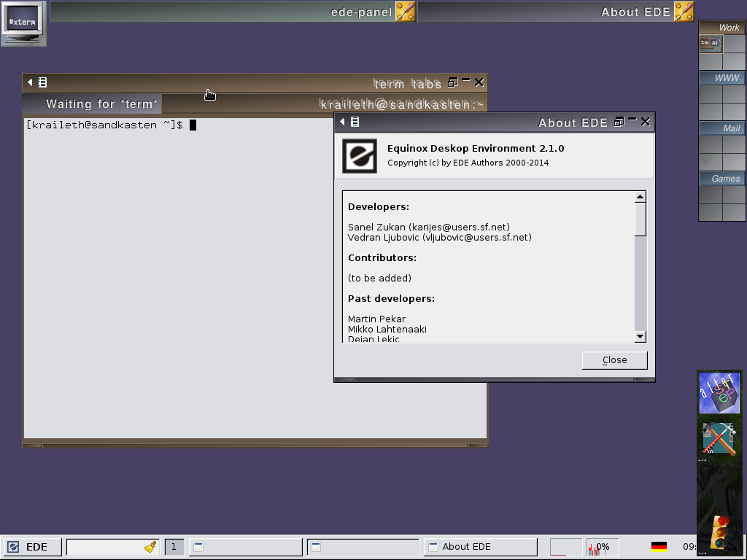Switch to the kraileth@sandkasten tab
The width and height of the screenshot is (747, 560).
[x=401, y=104]
